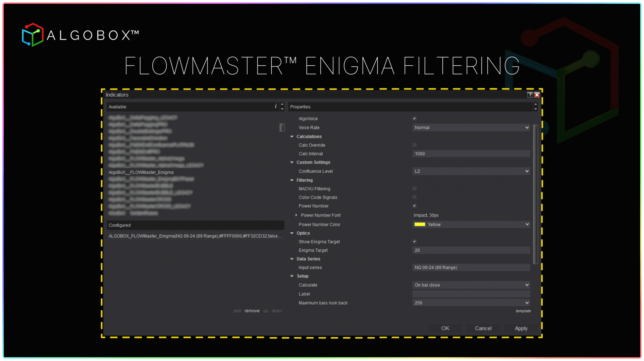Enable the MACVU Filtering checkbox
Screen dimensions: 644x361
[415, 189]
